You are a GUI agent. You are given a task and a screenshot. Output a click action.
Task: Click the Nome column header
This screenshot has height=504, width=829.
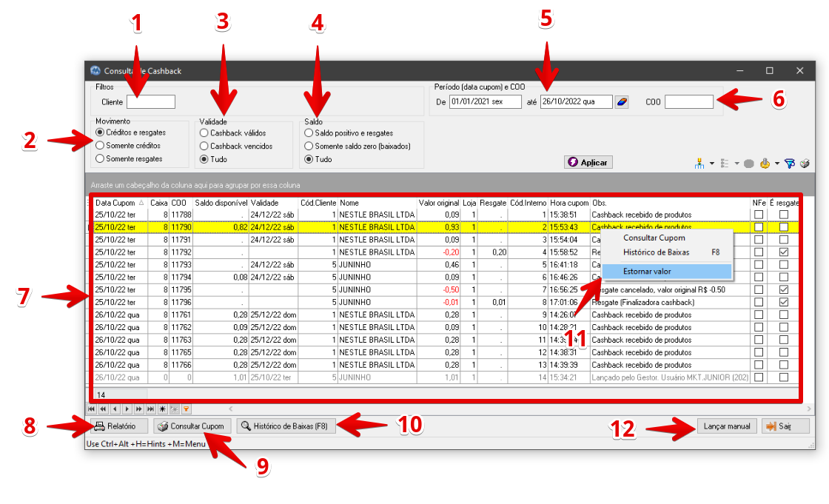point(377,203)
